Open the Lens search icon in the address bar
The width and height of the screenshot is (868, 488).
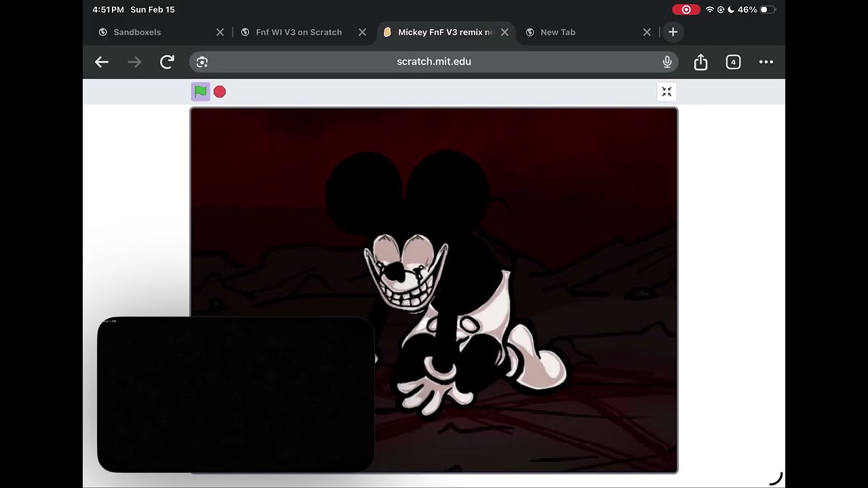(202, 62)
